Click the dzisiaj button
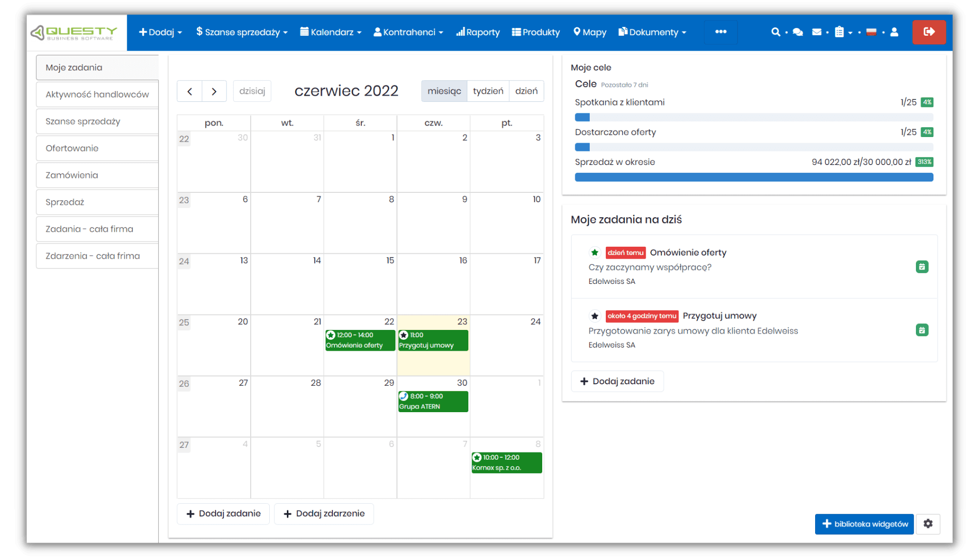Screen dimensions: 980x558 [252, 91]
